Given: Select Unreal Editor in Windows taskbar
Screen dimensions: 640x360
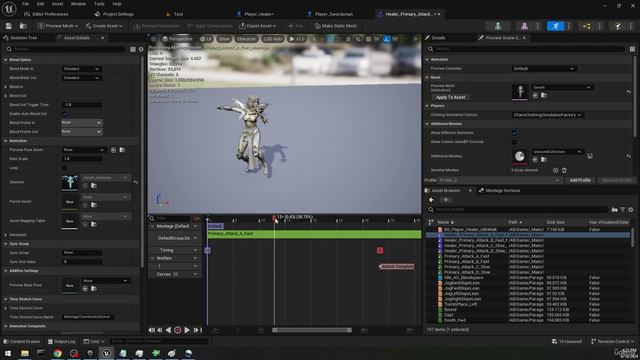Looking at the screenshot, I should [106, 353].
